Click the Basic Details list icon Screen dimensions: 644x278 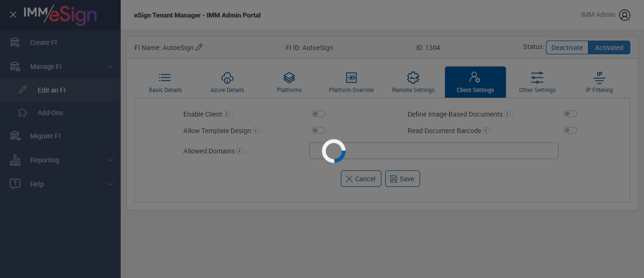coord(165,78)
